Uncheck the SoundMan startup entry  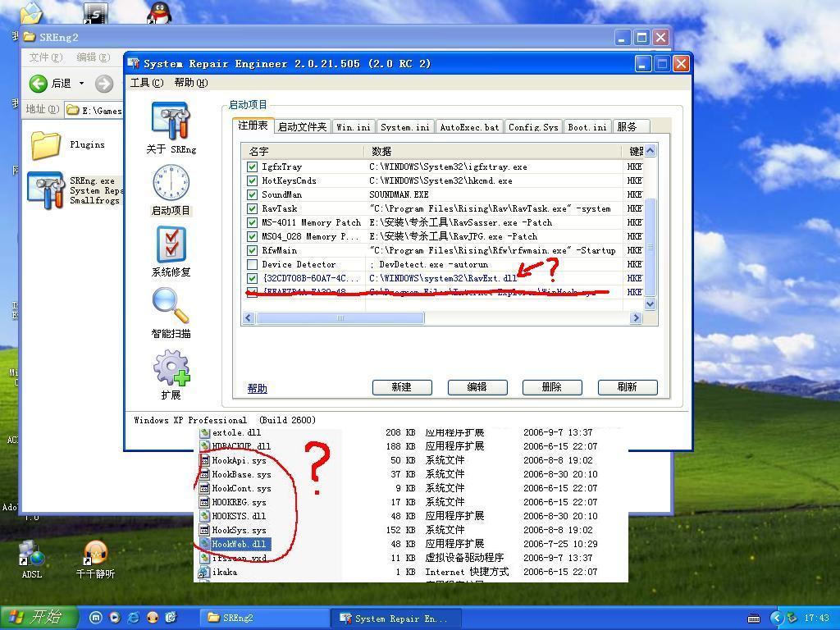(x=252, y=194)
